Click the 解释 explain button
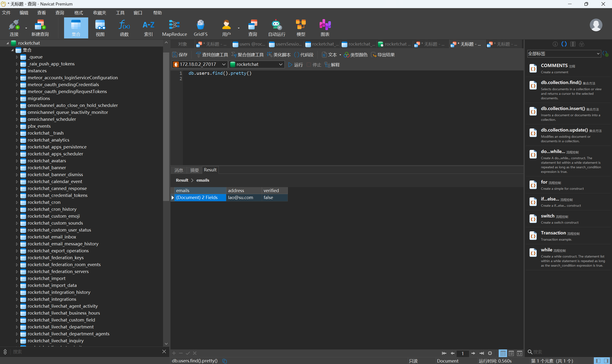Viewport: 612px width, 364px height. (x=332, y=65)
